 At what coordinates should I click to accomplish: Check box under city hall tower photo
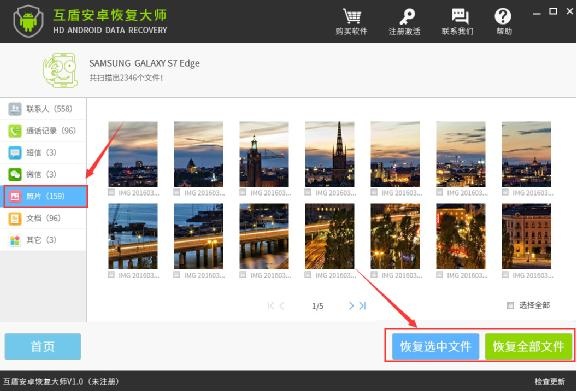[243, 192]
